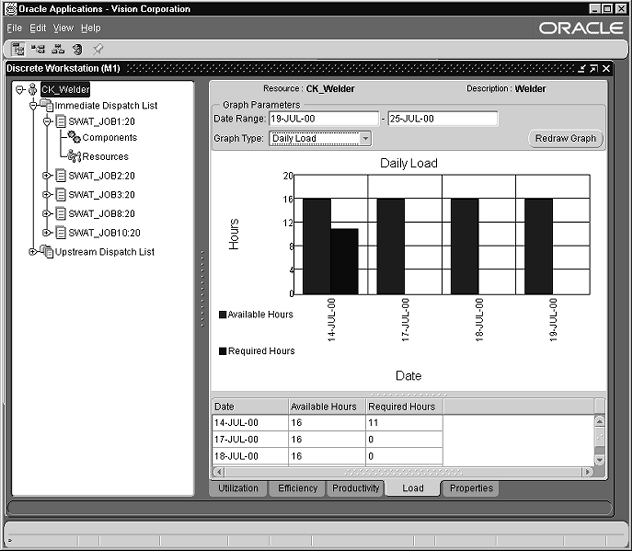Viewport: 632px width, 551px height.
Task: Click horizontal scrollbar left arrow in table
Action: tap(219, 472)
